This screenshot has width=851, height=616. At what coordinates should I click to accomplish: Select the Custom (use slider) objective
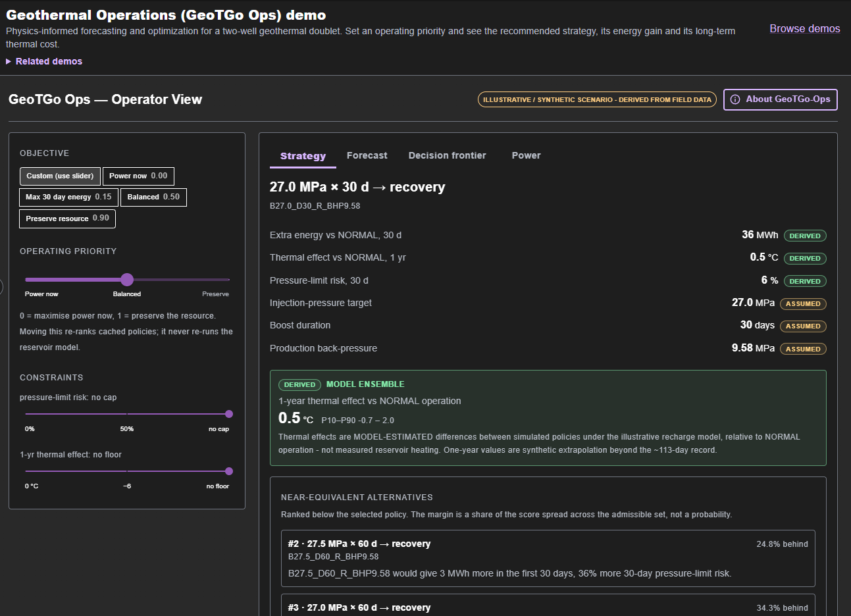[60, 176]
